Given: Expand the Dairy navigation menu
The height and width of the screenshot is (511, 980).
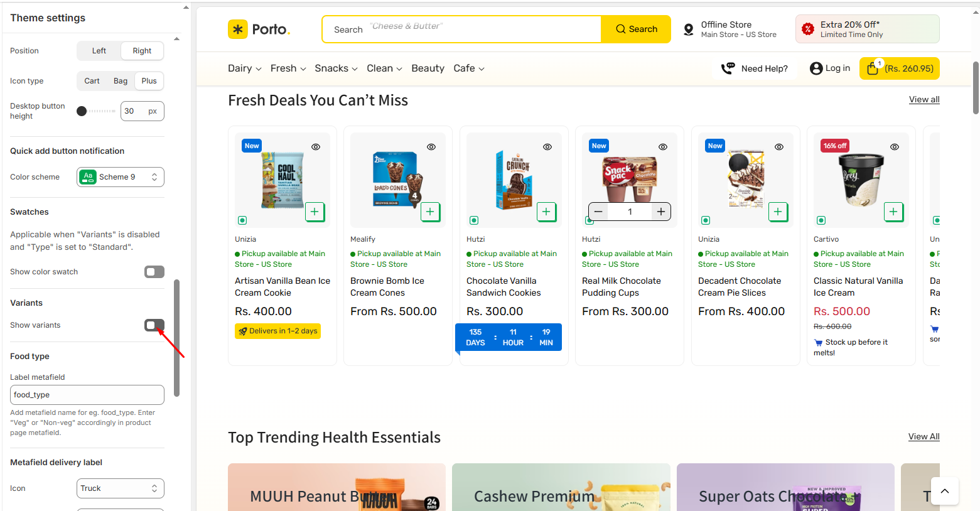Looking at the screenshot, I should point(244,68).
